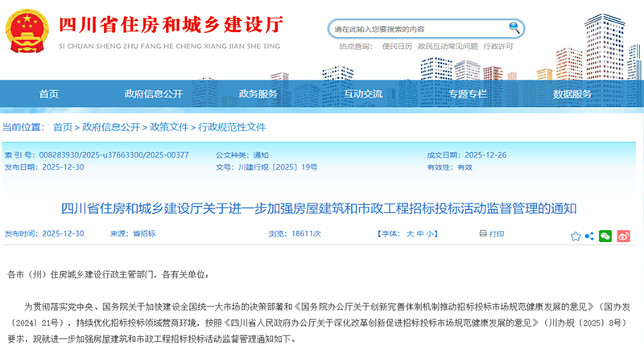Image resolution: width=644 pixels, height=362 pixels.
Task: Click the article title heading
Action: [x=319, y=208]
